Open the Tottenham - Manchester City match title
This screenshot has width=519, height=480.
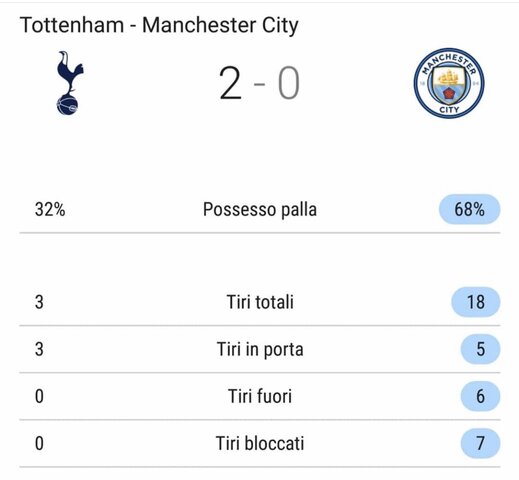(x=159, y=25)
